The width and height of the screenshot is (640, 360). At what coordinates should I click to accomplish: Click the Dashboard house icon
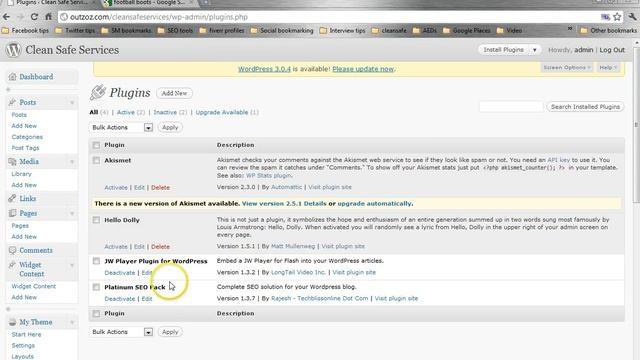[13, 77]
